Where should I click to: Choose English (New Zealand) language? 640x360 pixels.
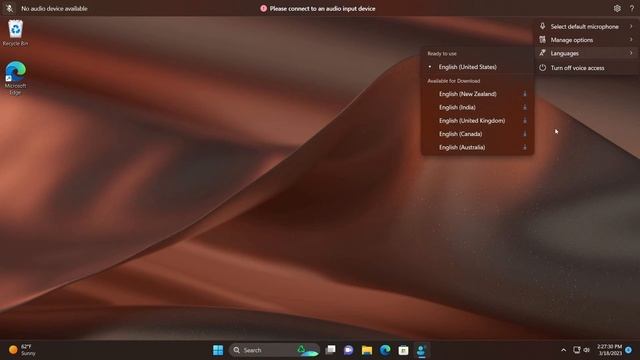(x=477, y=94)
